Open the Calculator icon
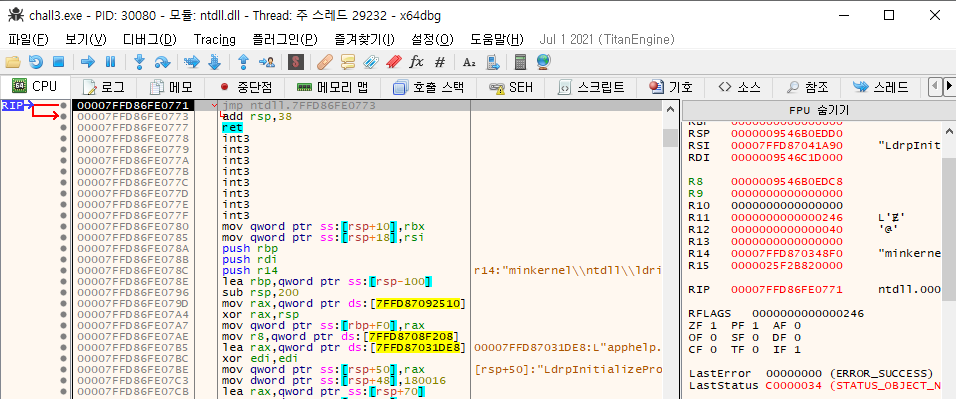 520,62
